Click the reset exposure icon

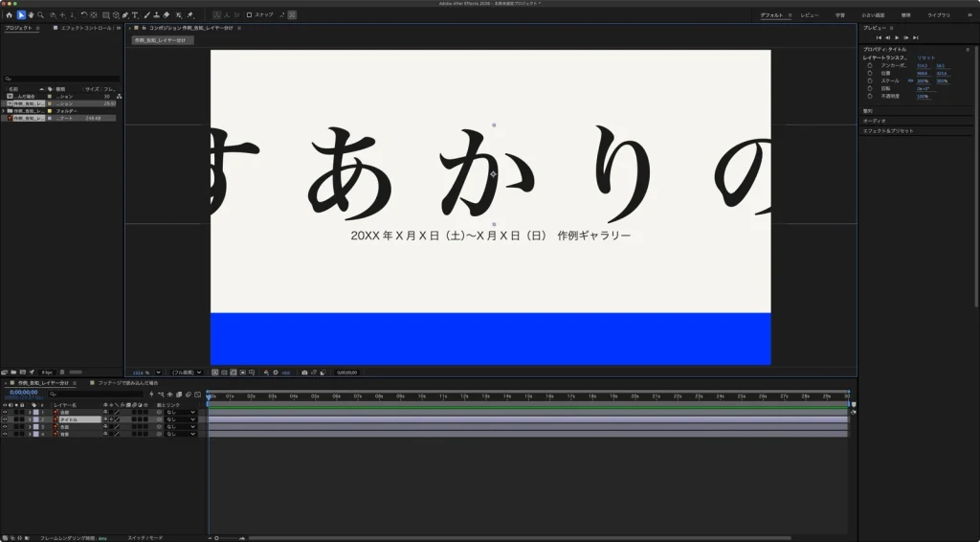coord(276,373)
